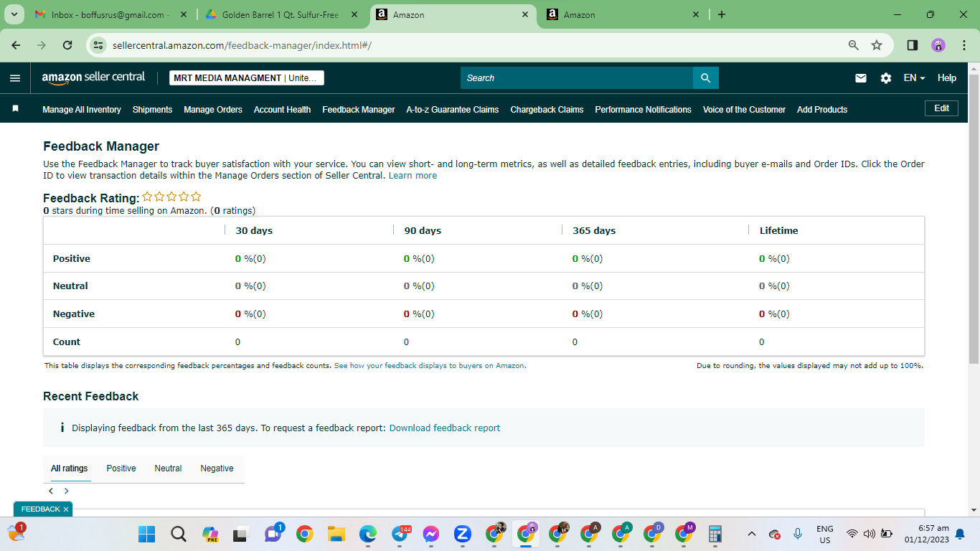View site information icon in the address bar
Image resolution: width=980 pixels, height=551 pixels.
point(100,45)
